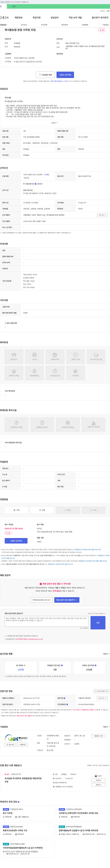This screenshot has height=868, width=110.
Task: Click the blue 전송 button
Action: (x=98, y=623)
